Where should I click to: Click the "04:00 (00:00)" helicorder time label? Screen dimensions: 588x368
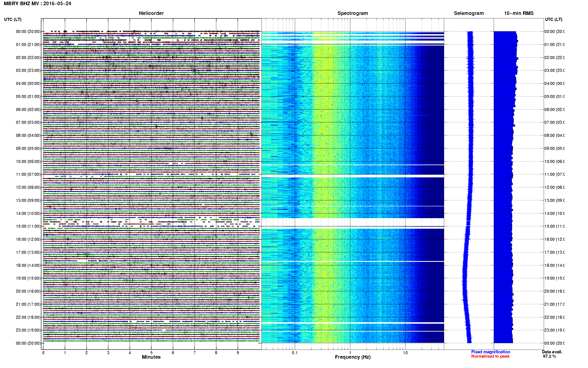pyautogui.click(x=28, y=83)
